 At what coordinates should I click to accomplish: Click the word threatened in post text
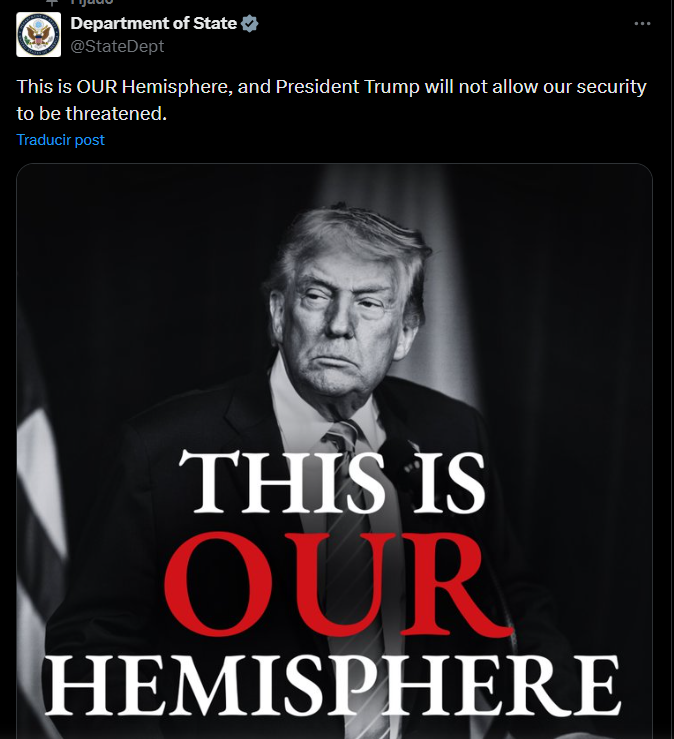point(116,114)
